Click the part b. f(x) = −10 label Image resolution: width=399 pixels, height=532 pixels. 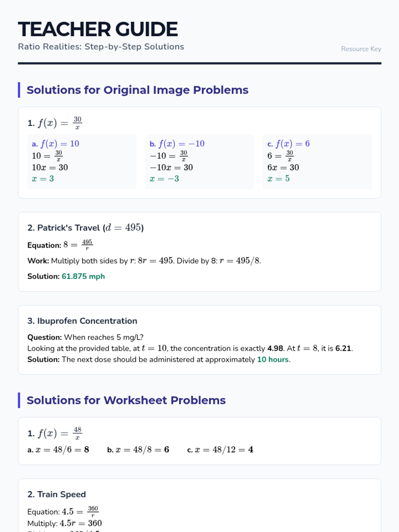click(177, 144)
